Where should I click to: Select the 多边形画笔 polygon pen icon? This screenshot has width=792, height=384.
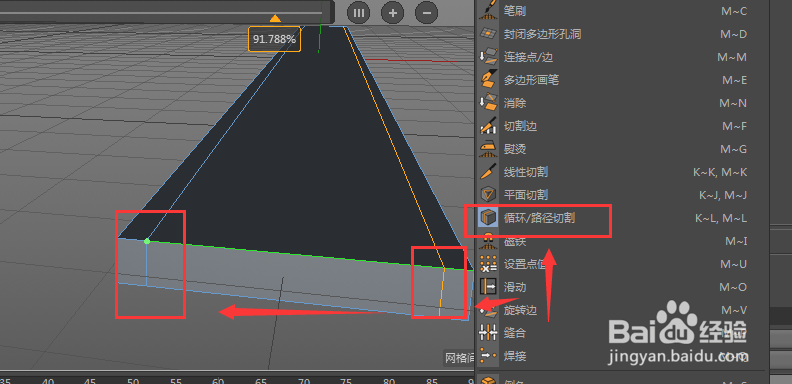tap(487, 79)
